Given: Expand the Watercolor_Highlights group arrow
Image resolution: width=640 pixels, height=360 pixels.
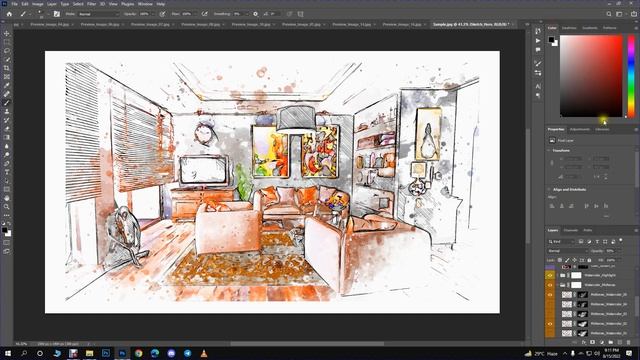Looking at the screenshot, I should coord(558,276).
